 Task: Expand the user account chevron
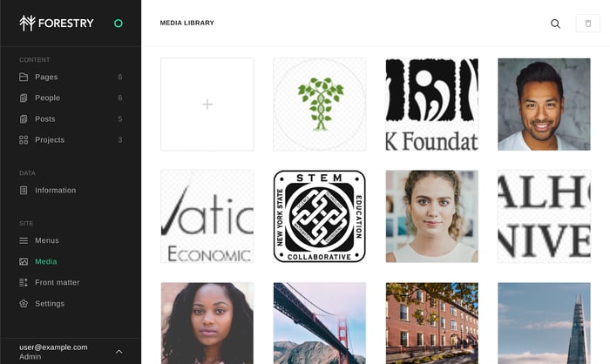(x=119, y=352)
